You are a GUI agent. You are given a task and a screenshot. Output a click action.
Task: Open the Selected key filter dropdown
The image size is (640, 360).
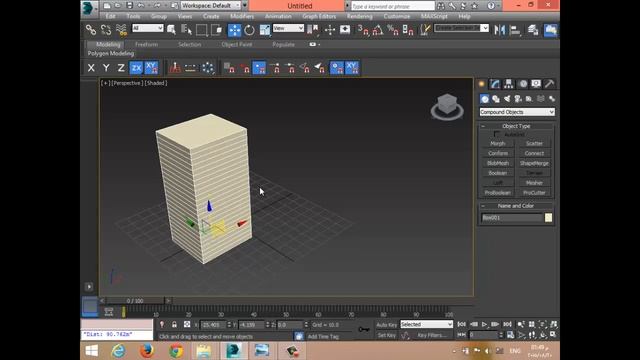click(426, 324)
